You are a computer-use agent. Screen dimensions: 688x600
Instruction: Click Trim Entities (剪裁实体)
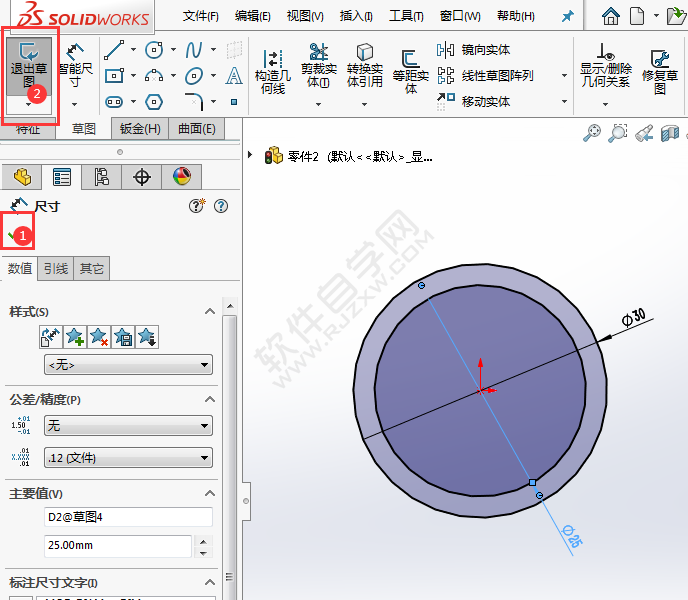(x=319, y=66)
